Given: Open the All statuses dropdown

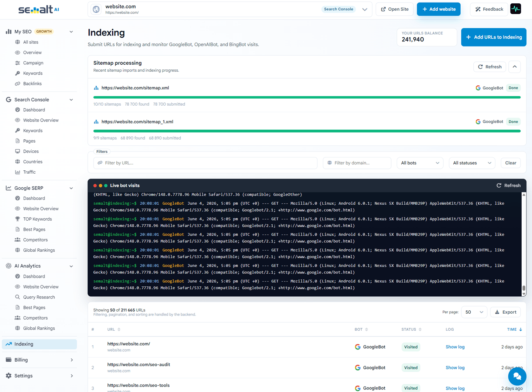Looking at the screenshot, I should click(472, 163).
